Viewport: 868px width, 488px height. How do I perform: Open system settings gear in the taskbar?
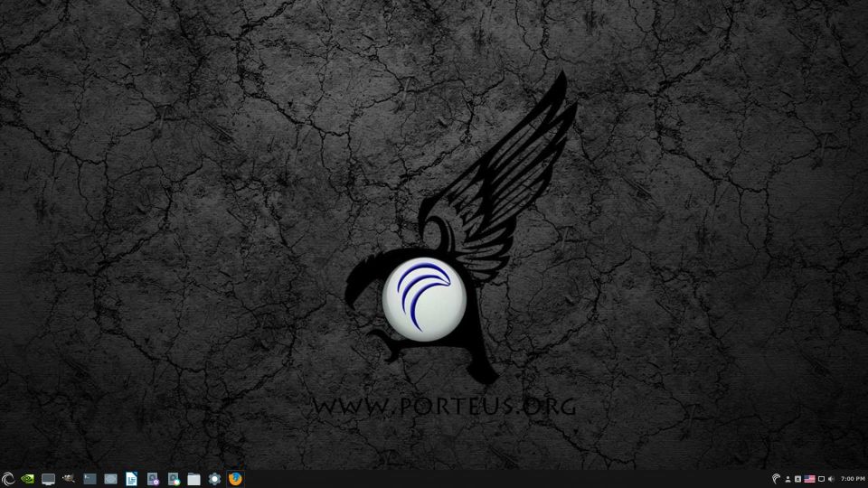[214, 479]
